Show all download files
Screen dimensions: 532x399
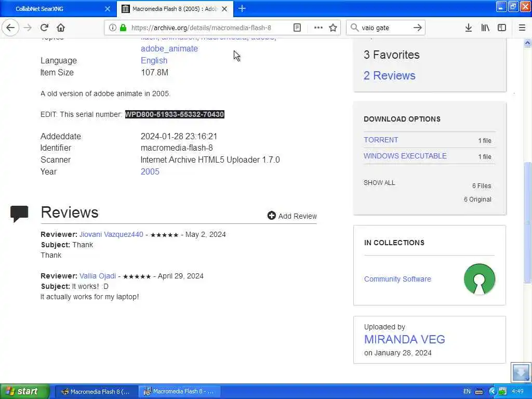click(x=379, y=182)
